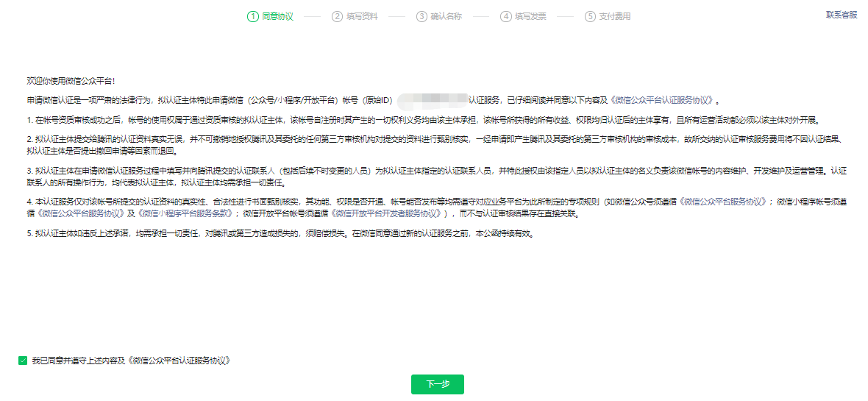Click the step 1 circle icon
Image resolution: width=868 pixels, height=401 pixels.
click(253, 16)
